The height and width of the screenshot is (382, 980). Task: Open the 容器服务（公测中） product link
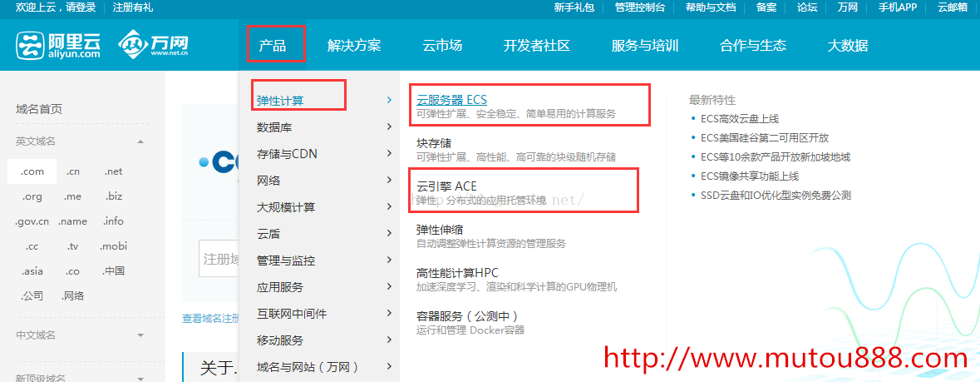pyautogui.click(x=467, y=315)
